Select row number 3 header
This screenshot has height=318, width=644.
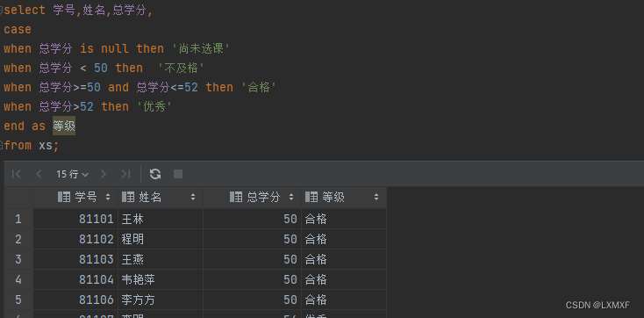coord(18,259)
